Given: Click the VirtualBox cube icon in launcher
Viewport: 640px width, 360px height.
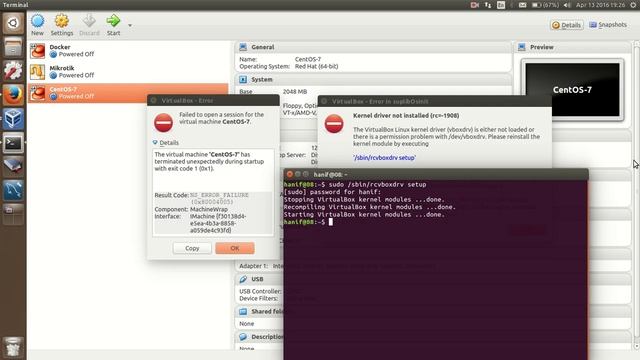Looking at the screenshot, I should (13, 119).
